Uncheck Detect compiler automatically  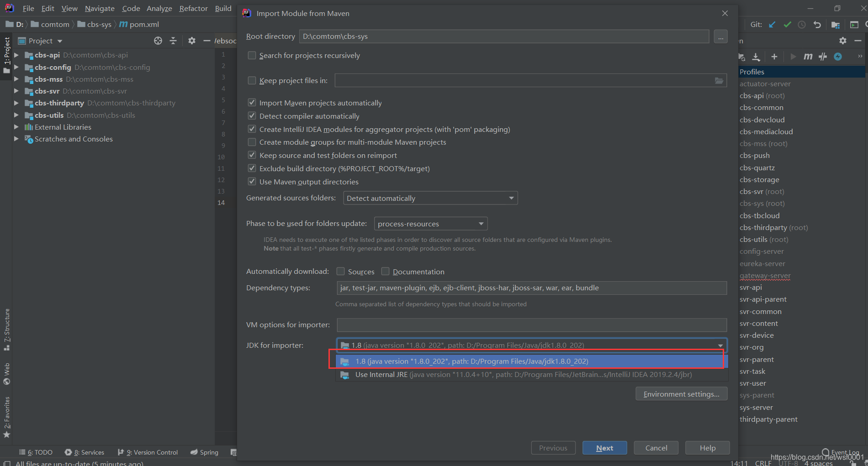(x=252, y=116)
